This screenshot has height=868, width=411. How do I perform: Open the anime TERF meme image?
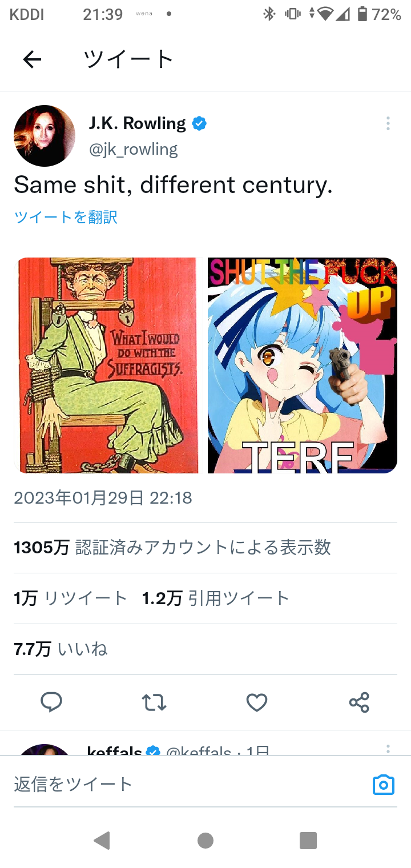[302, 365]
